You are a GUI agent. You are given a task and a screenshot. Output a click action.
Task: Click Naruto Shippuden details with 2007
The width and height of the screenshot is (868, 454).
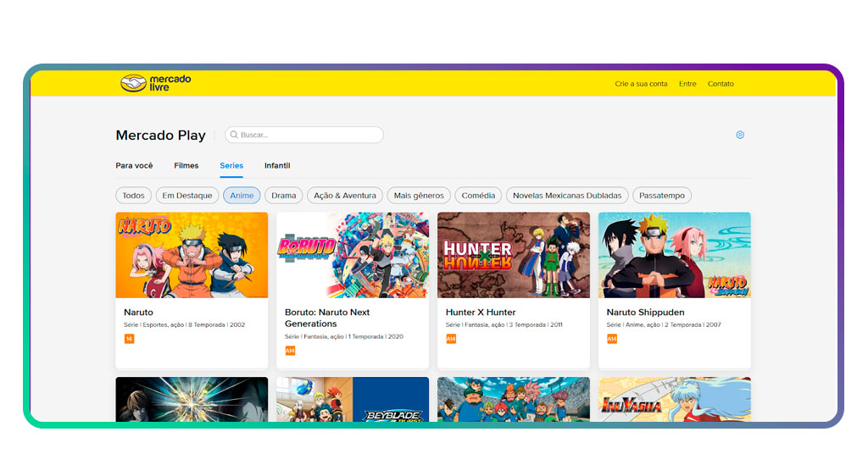pos(664,325)
